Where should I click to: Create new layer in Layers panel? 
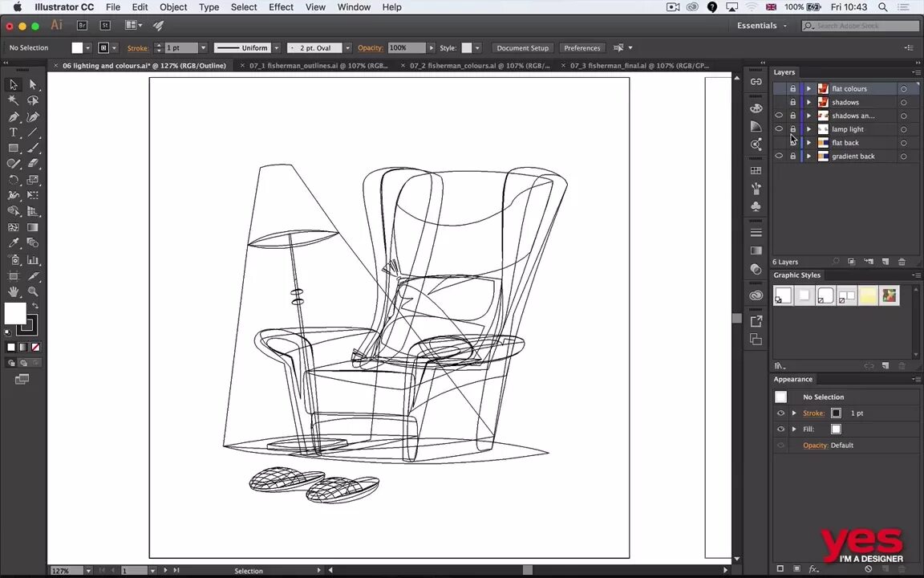[885, 262]
